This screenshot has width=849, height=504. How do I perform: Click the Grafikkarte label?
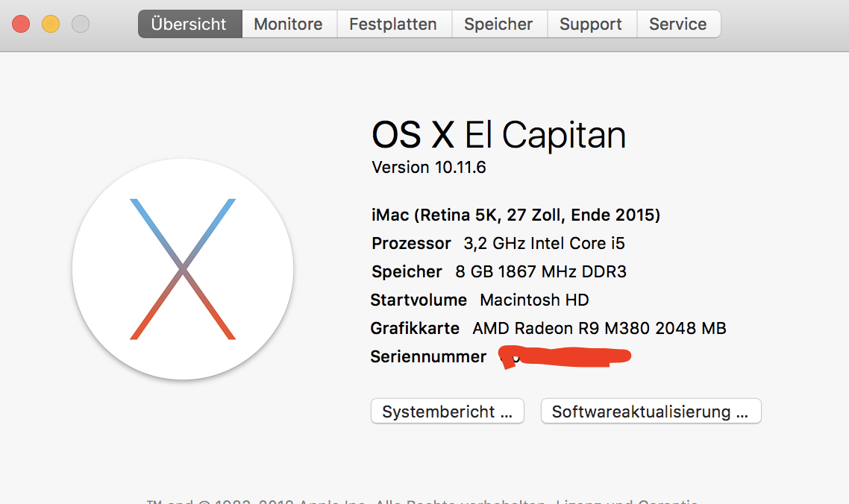click(415, 328)
